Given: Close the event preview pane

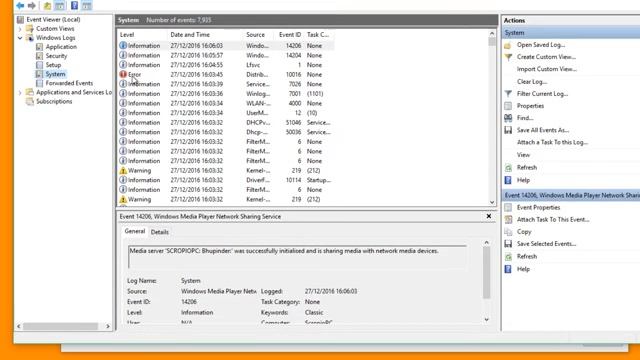Looking at the screenshot, I should click(489, 216).
